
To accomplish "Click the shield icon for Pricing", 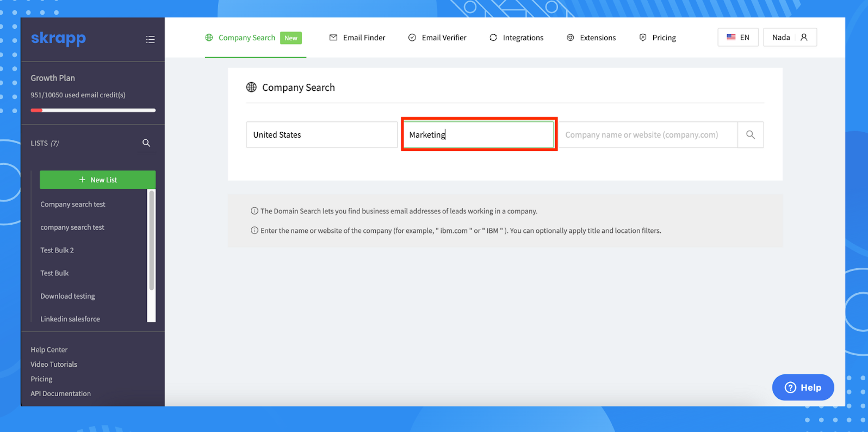I will point(643,38).
